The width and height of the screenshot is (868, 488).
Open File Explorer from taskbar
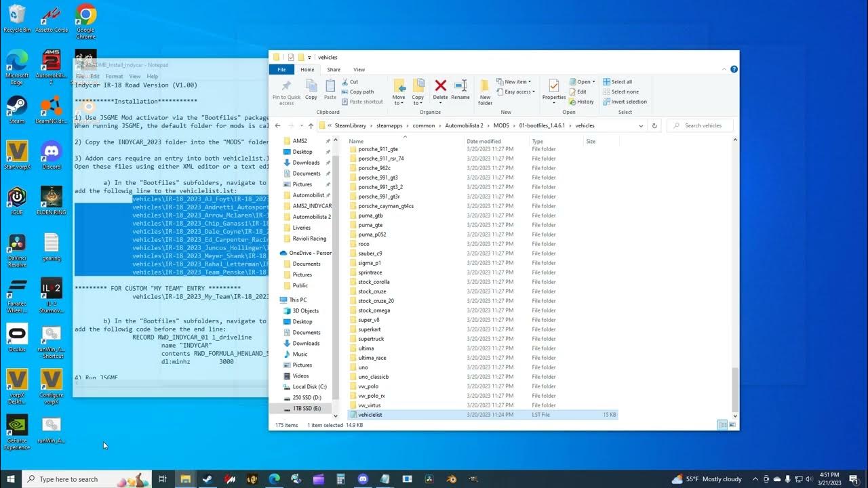(185, 479)
